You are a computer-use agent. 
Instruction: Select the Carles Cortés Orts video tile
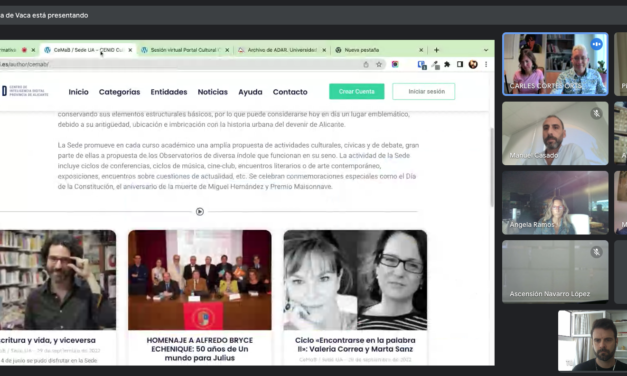[x=555, y=64]
